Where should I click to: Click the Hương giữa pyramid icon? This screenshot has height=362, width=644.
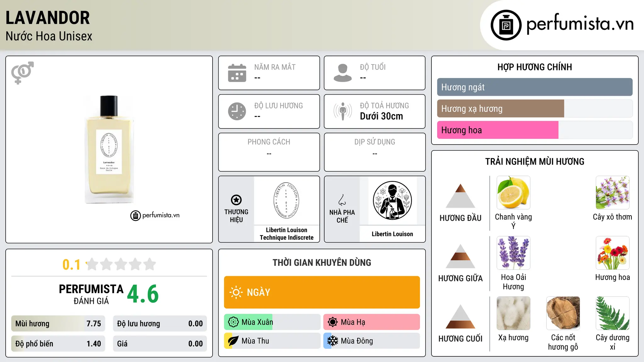coord(460,256)
